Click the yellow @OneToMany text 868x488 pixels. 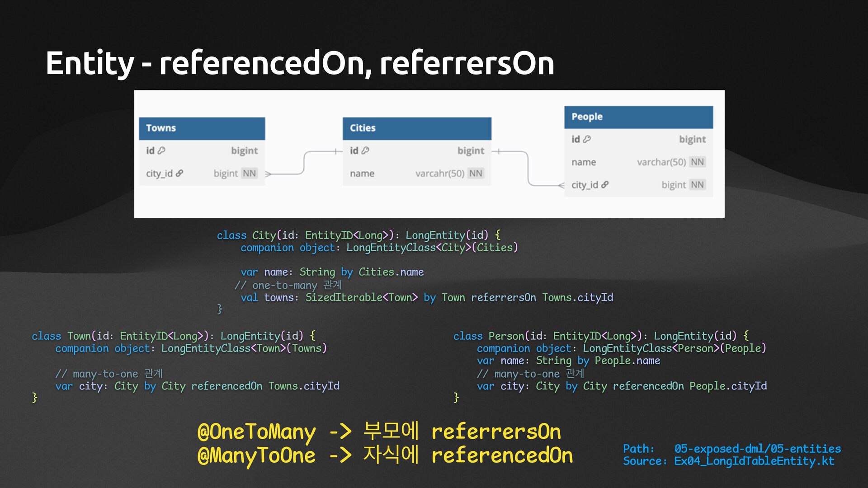click(256, 432)
